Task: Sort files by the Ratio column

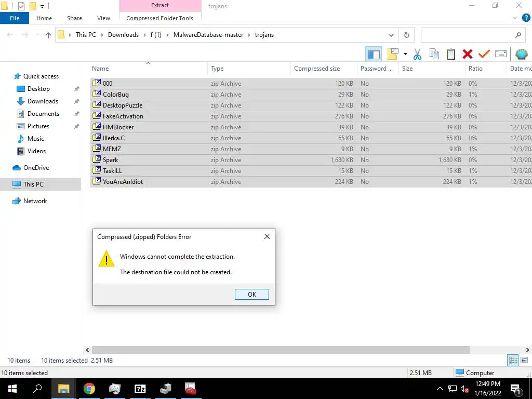Action: 486,69
